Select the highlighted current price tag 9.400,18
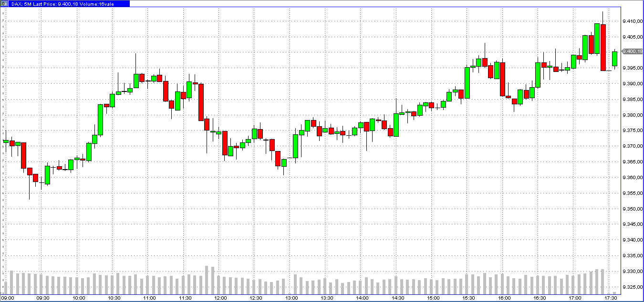The width and height of the screenshot is (644, 302). point(632,51)
